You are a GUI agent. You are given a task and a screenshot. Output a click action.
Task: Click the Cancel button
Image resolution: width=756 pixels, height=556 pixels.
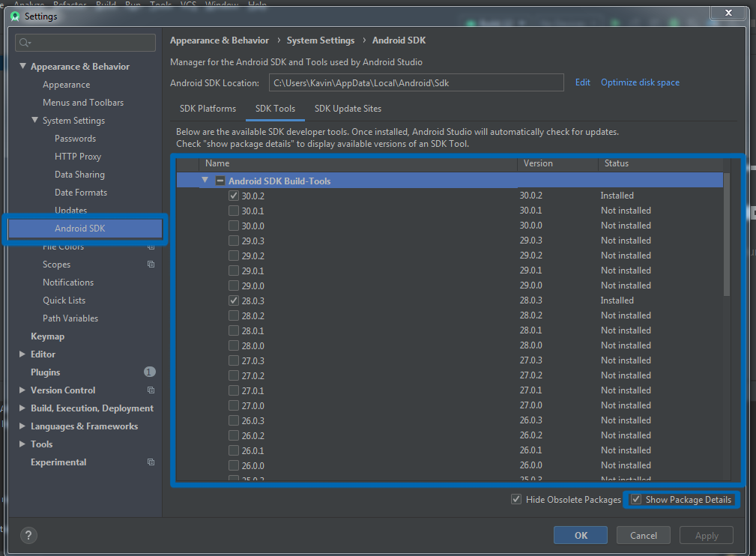pos(643,535)
